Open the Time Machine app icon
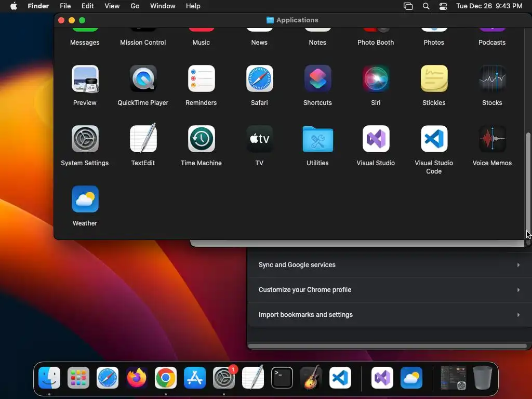The height and width of the screenshot is (399, 532). tap(201, 139)
